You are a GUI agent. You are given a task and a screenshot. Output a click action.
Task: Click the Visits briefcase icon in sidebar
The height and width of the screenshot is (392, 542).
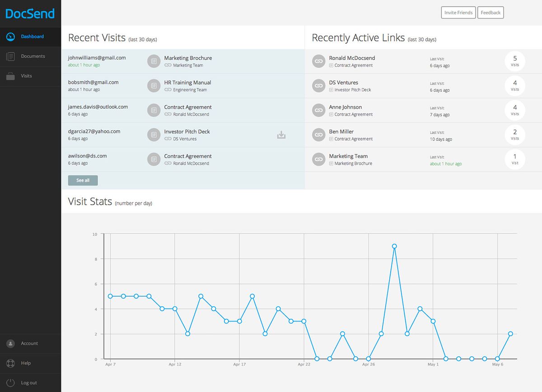point(11,76)
